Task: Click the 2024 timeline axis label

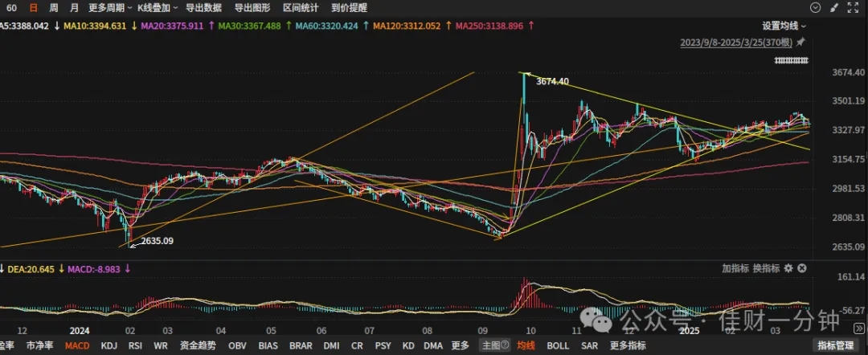Action: pos(79,331)
